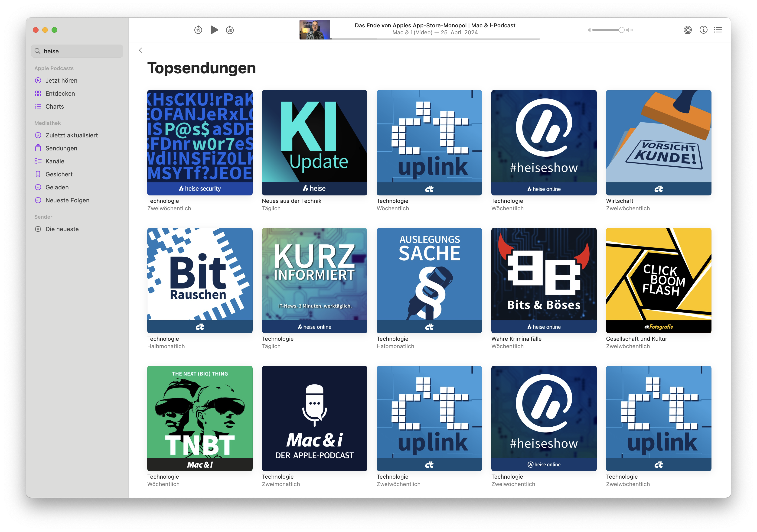The width and height of the screenshot is (757, 532).
Task: Go to Gesichert saved episodes
Action: (59, 174)
